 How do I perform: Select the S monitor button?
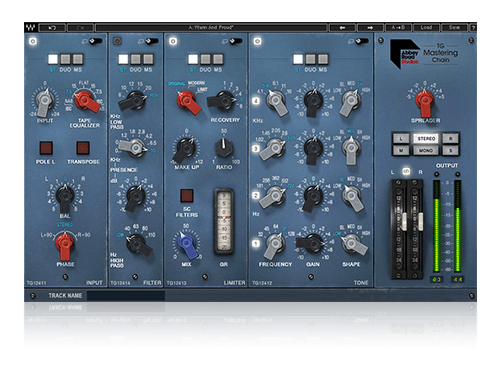tap(451, 151)
